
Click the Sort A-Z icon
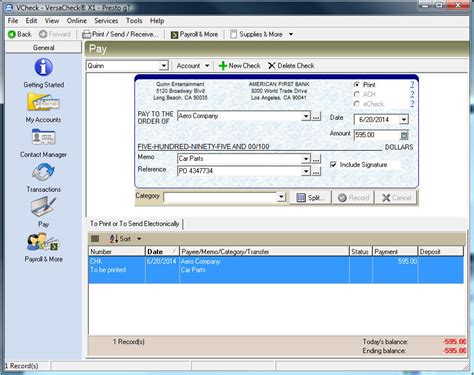(114, 239)
